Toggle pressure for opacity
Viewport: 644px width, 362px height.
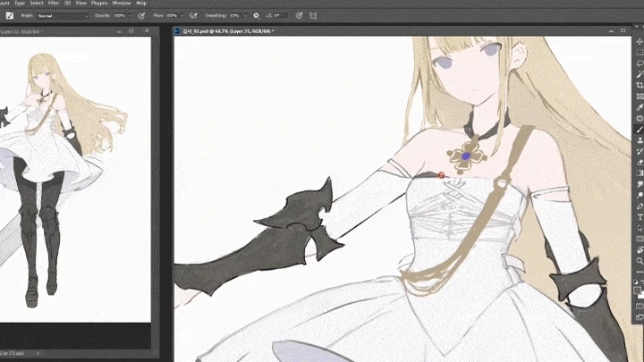tap(141, 15)
